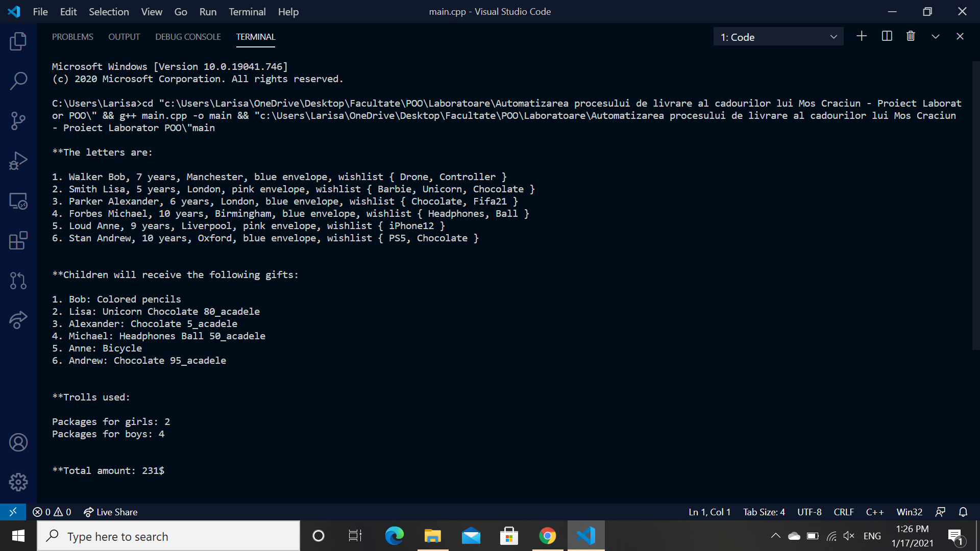
Task: Open the '1: Code' terminal dropdown
Action: pyautogui.click(x=777, y=36)
